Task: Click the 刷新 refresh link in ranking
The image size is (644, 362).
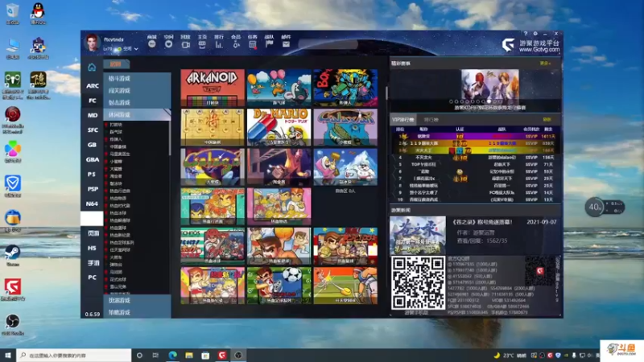Action: click(x=547, y=119)
